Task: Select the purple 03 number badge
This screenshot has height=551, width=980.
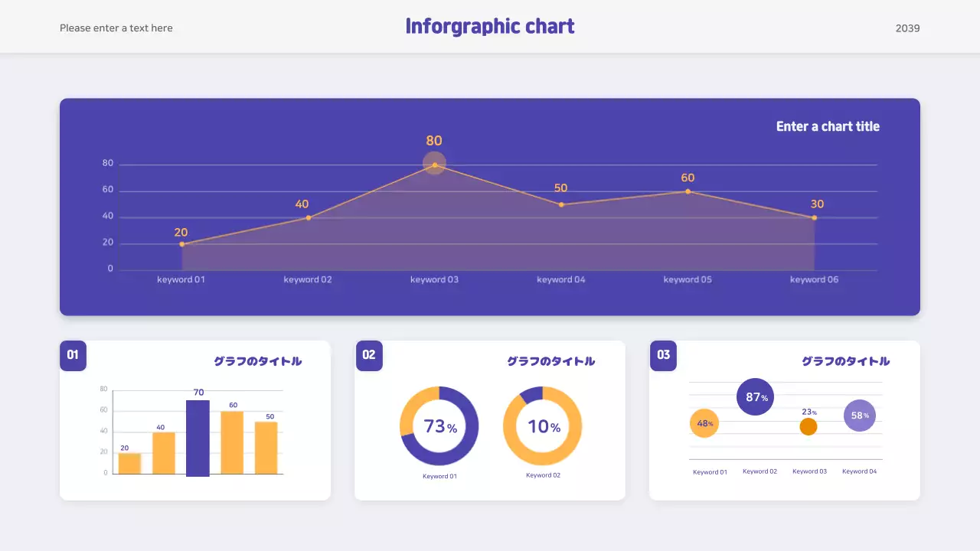Action: click(x=663, y=355)
